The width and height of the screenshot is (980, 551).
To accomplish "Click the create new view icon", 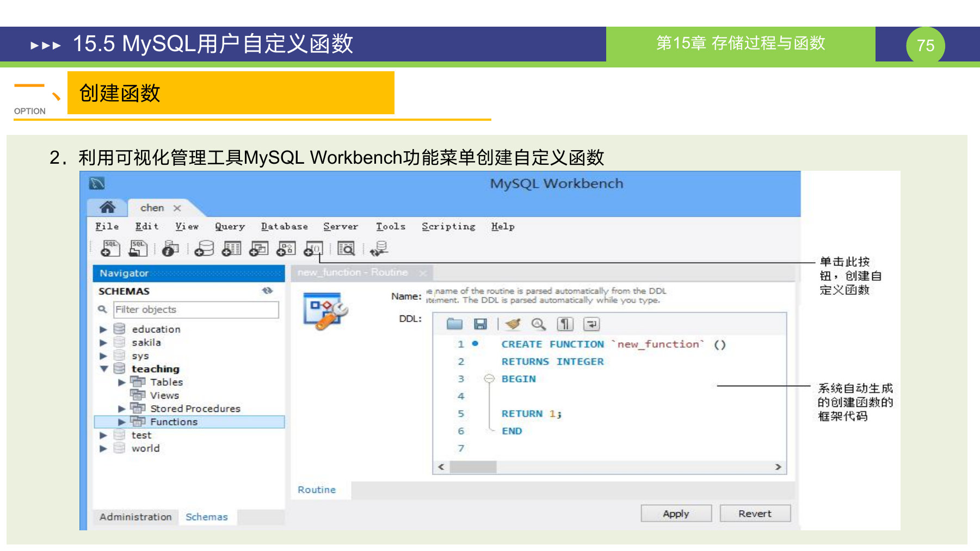I will 259,249.
